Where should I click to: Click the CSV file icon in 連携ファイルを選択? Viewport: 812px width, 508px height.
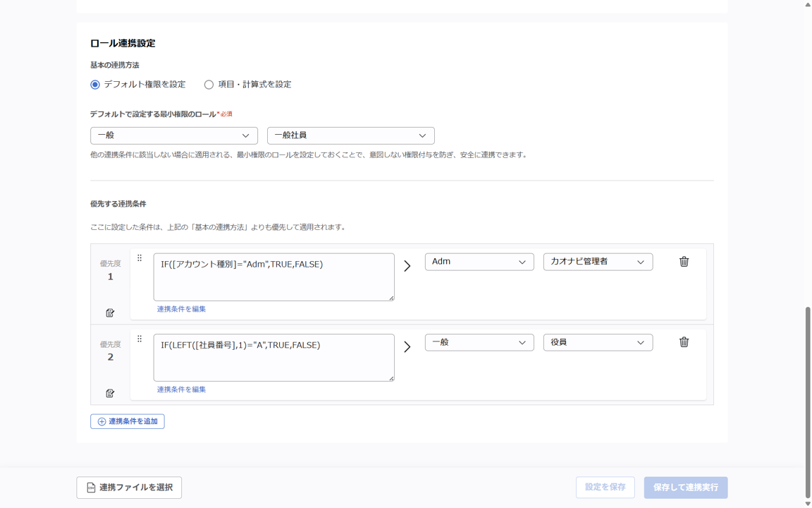click(x=91, y=488)
